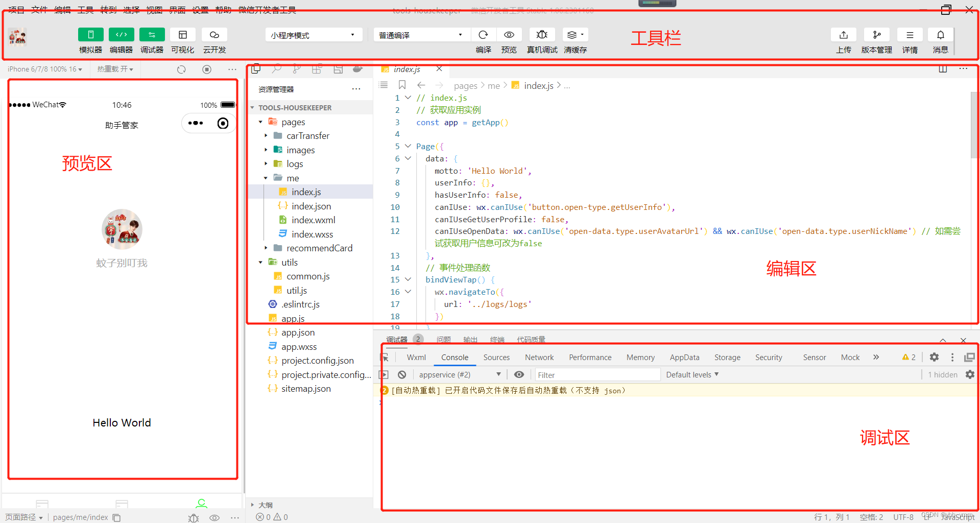Screen dimensions: 980x523
Task: Open the 可视化 visual layout tool
Action: tap(182, 35)
